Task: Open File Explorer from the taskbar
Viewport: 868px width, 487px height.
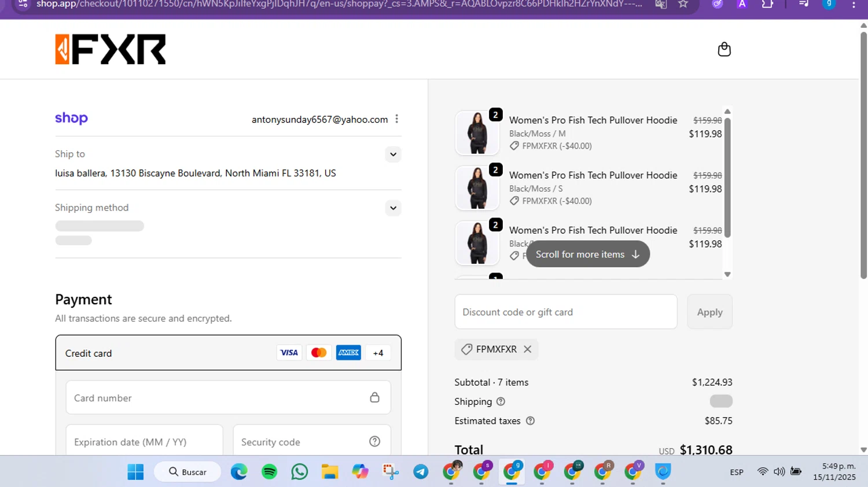Action: coord(330,472)
